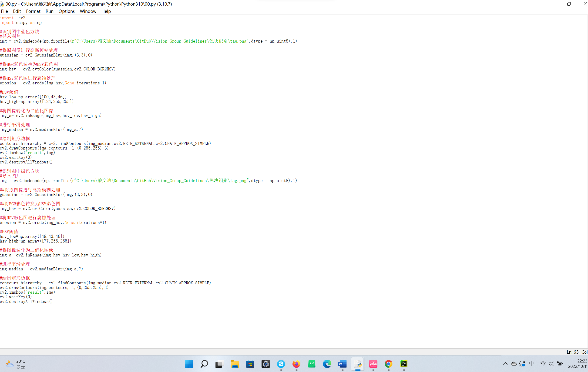The height and width of the screenshot is (372, 588).
Task: Toggle Chinese input method indicator
Action: (532, 364)
